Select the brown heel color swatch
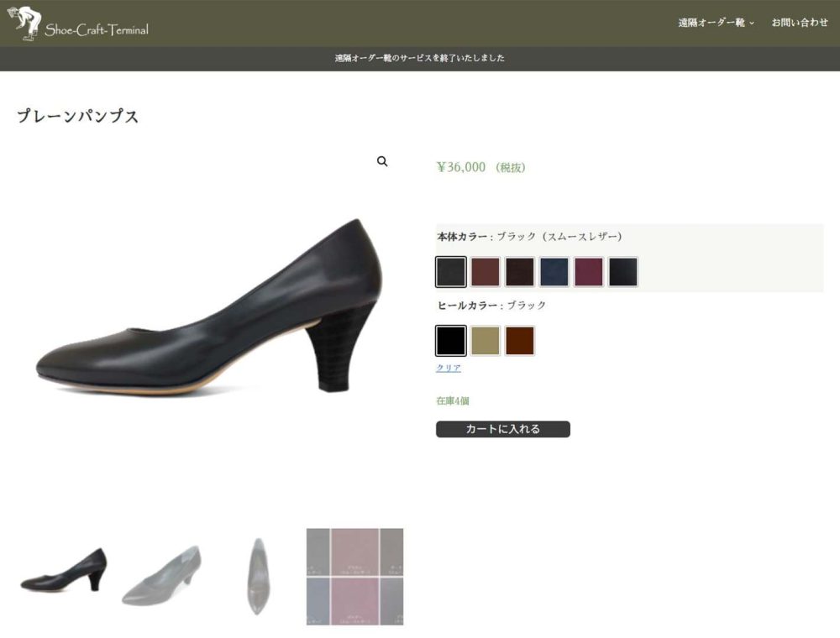 [x=519, y=340]
